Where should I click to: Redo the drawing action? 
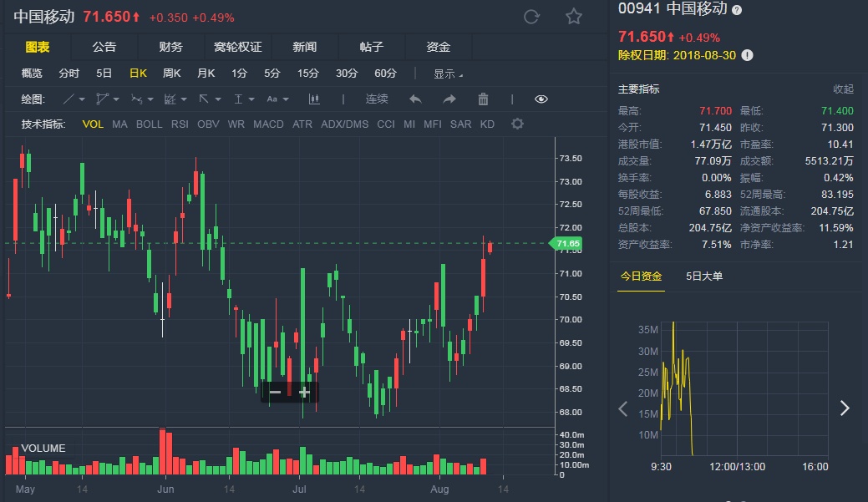449,99
